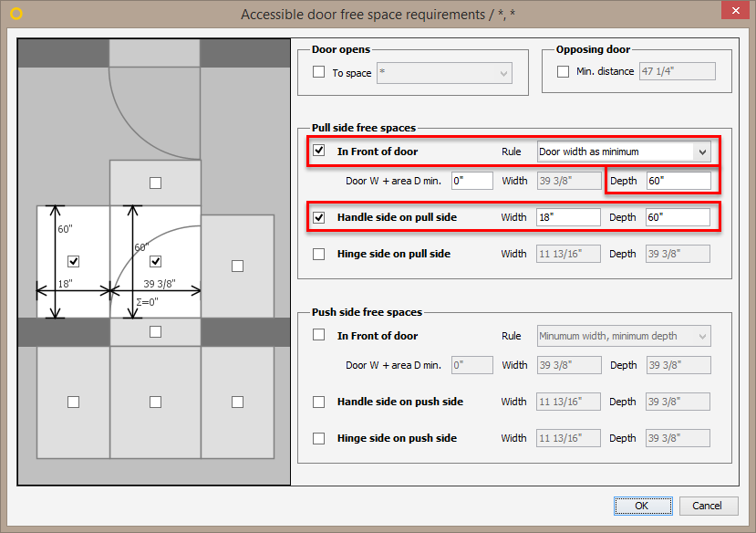Check the bottom-center free space box in the diagram
Viewport: 756px width, 533px height.
click(155, 401)
